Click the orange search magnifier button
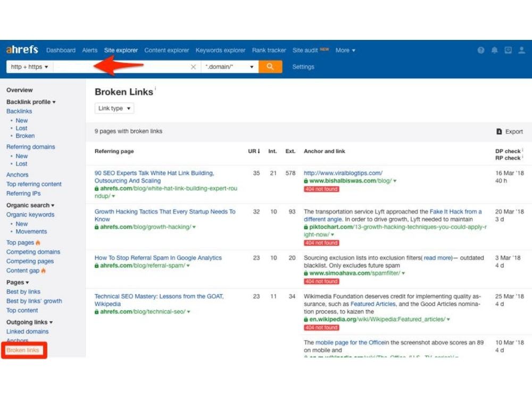 click(270, 66)
